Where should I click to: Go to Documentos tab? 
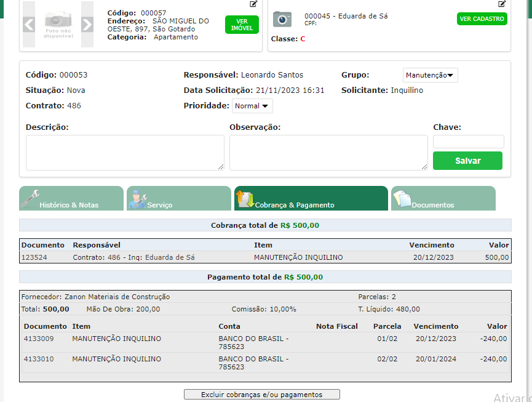pos(443,198)
